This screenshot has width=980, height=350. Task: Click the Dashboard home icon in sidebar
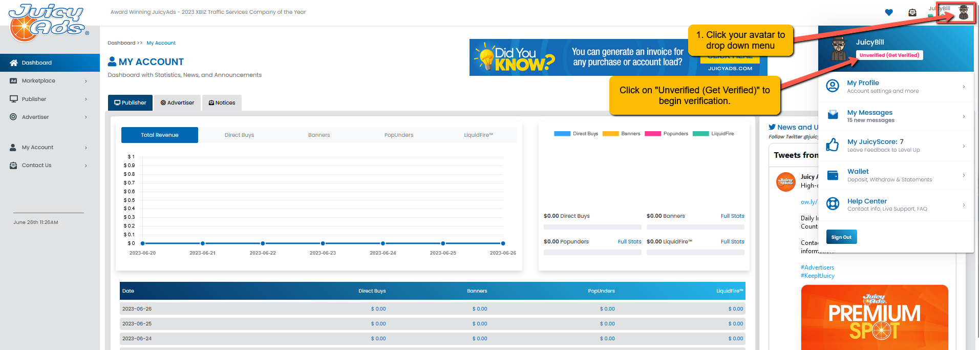(x=14, y=63)
